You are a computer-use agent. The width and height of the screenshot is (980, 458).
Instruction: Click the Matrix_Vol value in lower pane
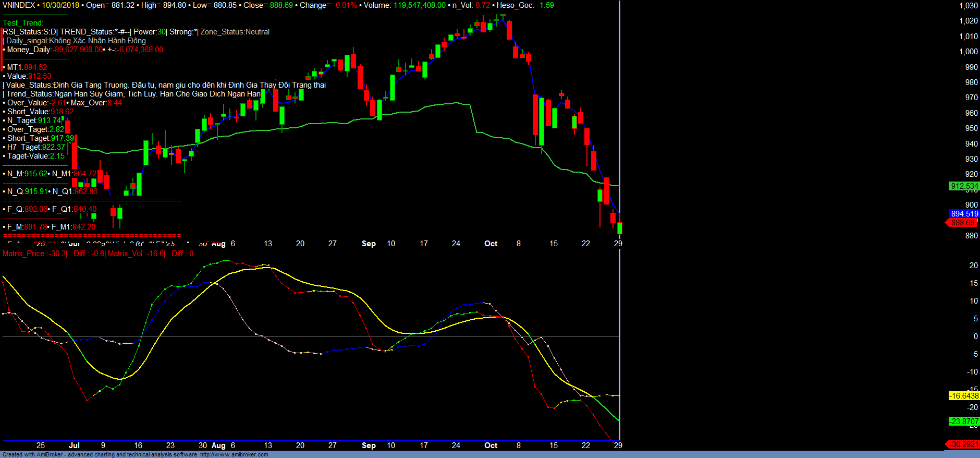click(155, 254)
